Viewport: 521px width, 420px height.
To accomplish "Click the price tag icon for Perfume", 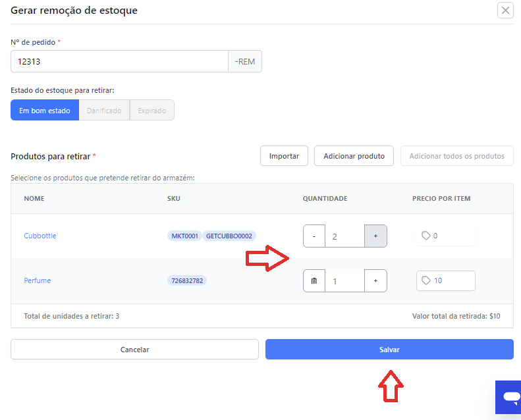I will pos(425,280).
